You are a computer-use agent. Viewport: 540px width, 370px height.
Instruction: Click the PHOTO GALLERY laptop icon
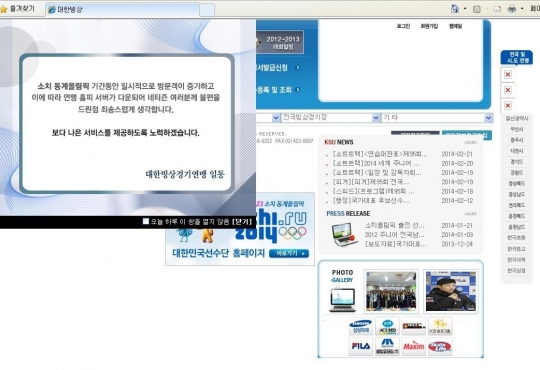[x=342, y=300]
